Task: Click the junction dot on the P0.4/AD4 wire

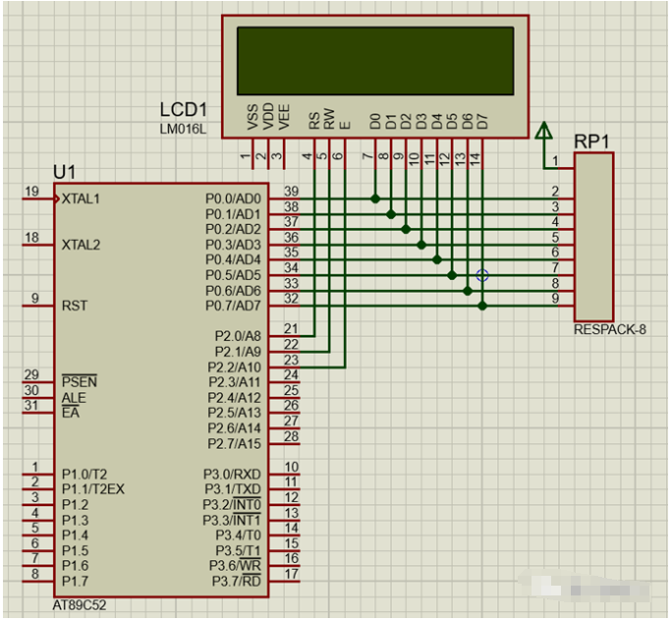Action: tap(437, 259)
